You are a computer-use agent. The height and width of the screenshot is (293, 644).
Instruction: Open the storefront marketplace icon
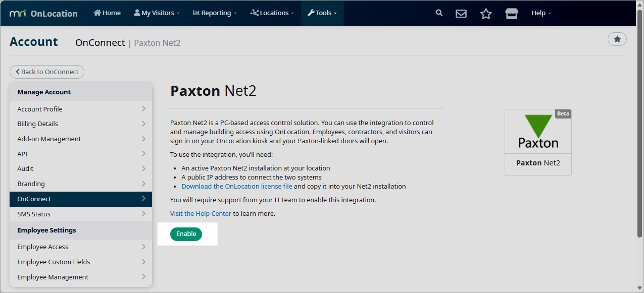click(x=512, y=14)
